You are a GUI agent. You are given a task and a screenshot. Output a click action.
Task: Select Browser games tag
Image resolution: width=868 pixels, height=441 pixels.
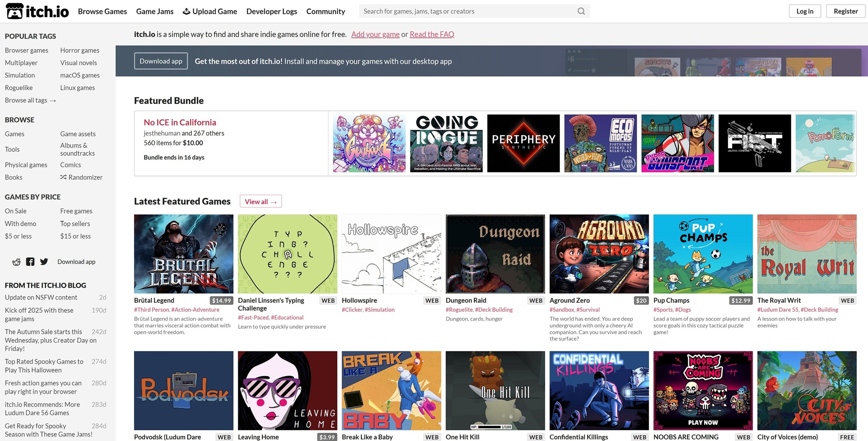[26, 50]
